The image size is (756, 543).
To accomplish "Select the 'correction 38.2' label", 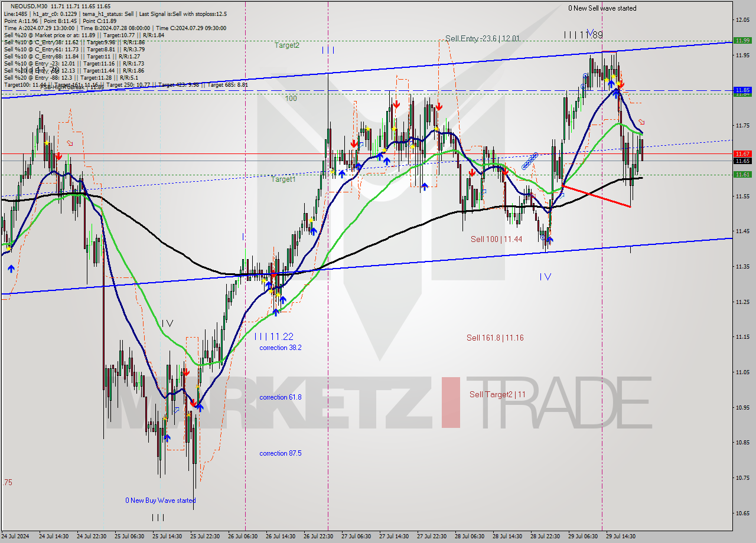I will 280,348.
